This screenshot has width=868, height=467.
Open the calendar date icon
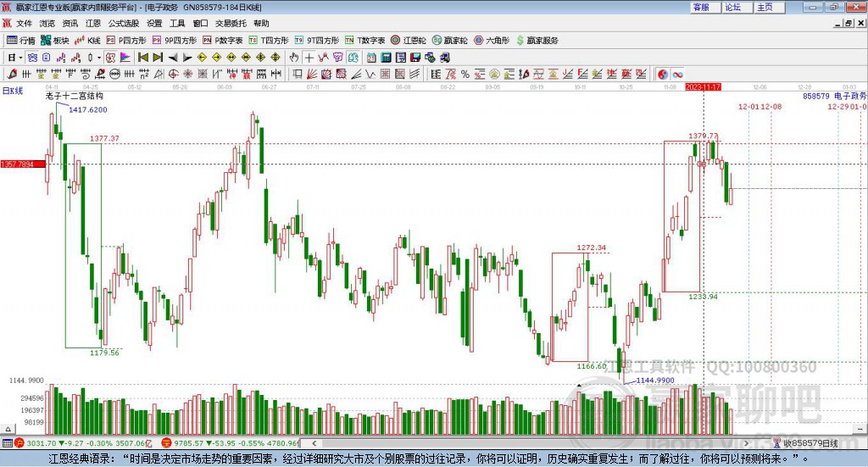pyautogui.click(x=371, y=57)
